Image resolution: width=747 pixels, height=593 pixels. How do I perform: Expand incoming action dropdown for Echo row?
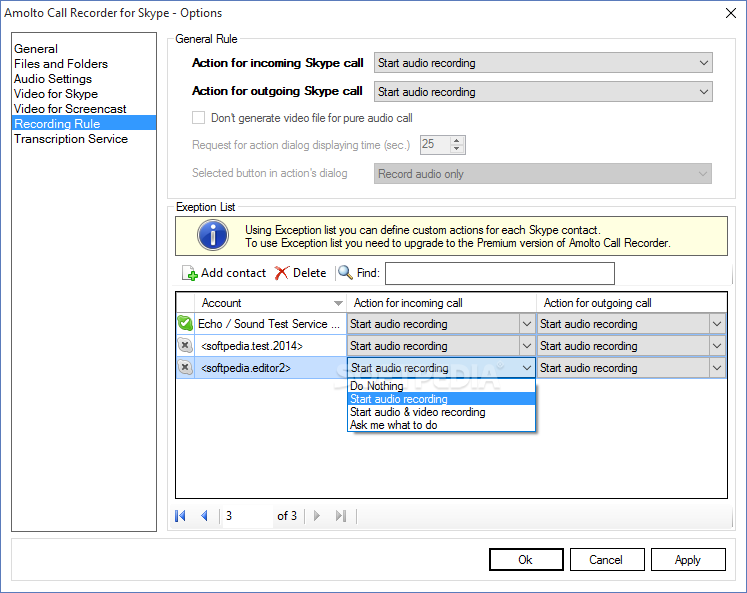[x=526, y=324]
